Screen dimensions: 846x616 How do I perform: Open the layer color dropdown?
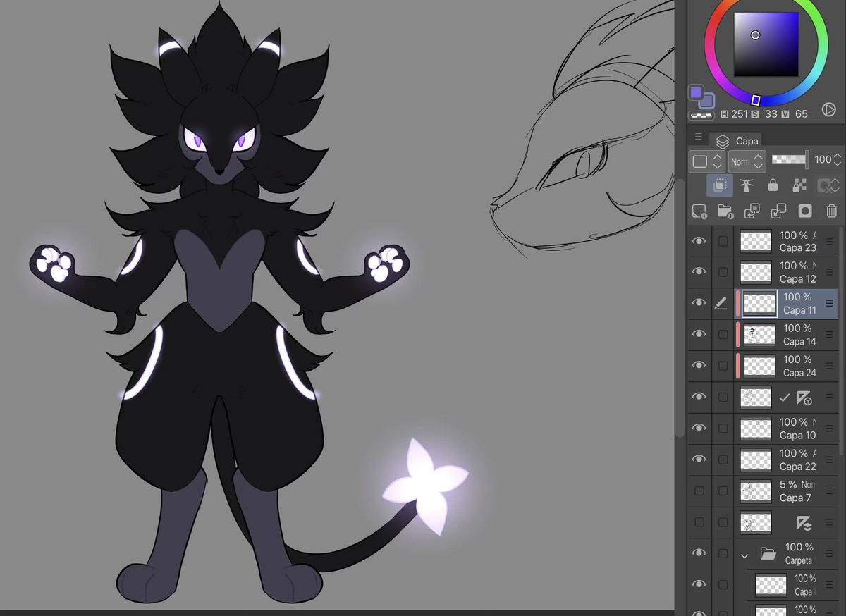coord(707,161)
